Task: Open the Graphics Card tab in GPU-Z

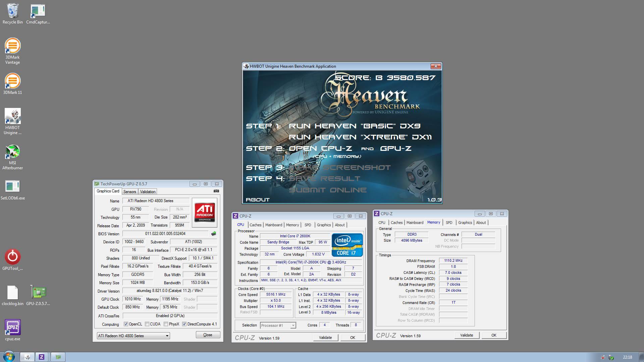Action: (108, 191)
